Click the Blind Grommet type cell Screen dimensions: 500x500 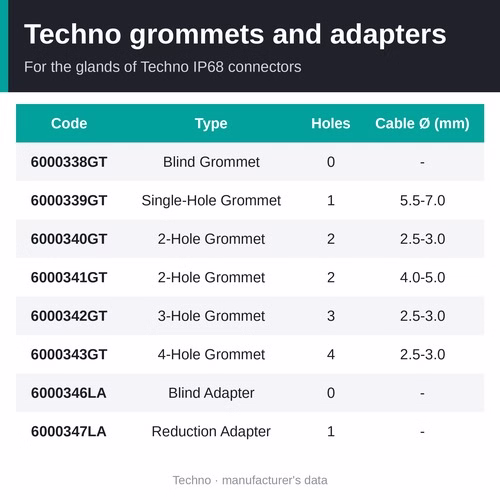pyautogui.click(x=211, y=162)
